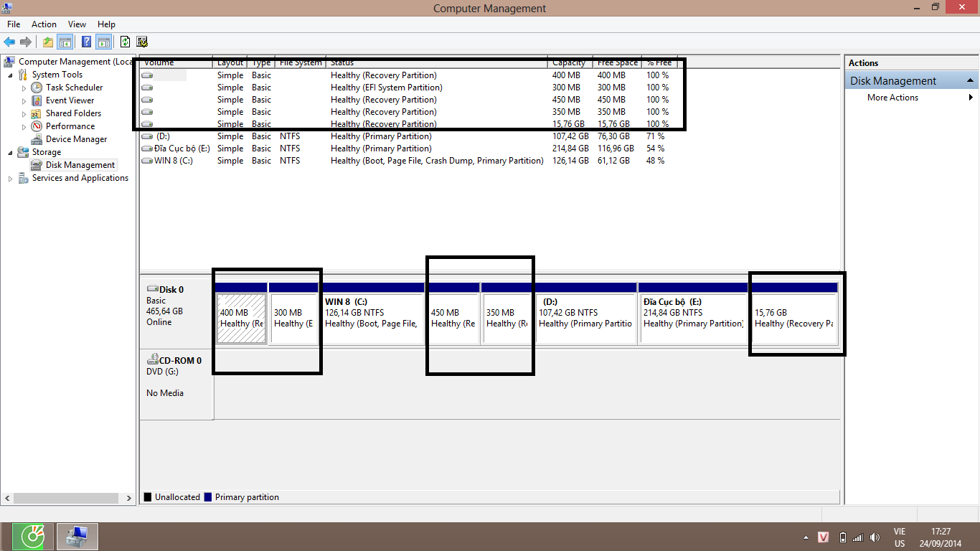The image size is (980, 551).
Task: Click the Settings toolbar icon beside Refresh
Action: (142, 42)
